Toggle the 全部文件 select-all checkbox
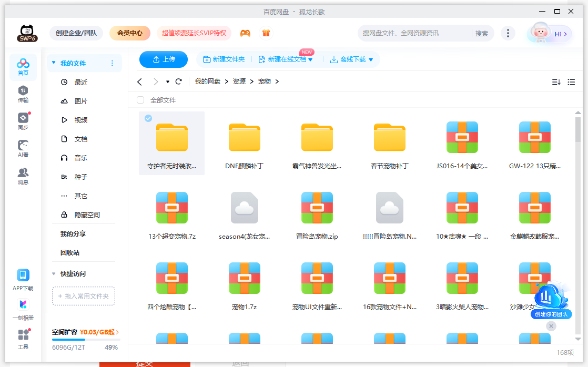This screenshot has height=367, width=588. [140, 100]
